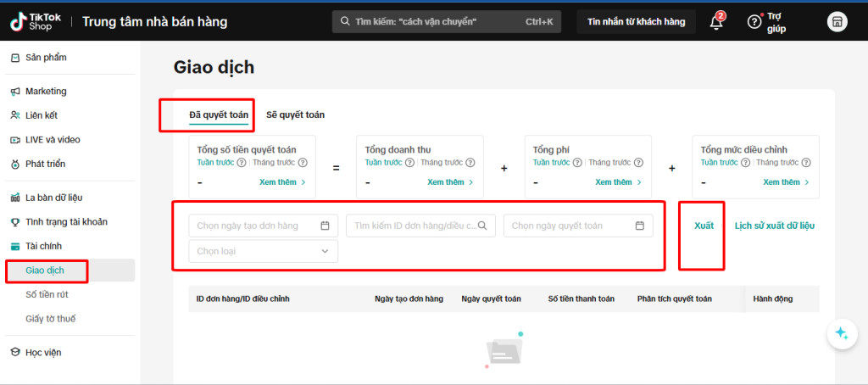Click the help question mark icon
This screenshot has width=868, height=385.
coord(754,22)
